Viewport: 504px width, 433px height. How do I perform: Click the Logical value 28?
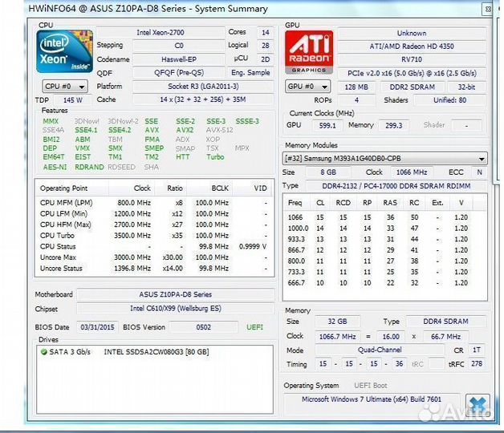(265, 46)
